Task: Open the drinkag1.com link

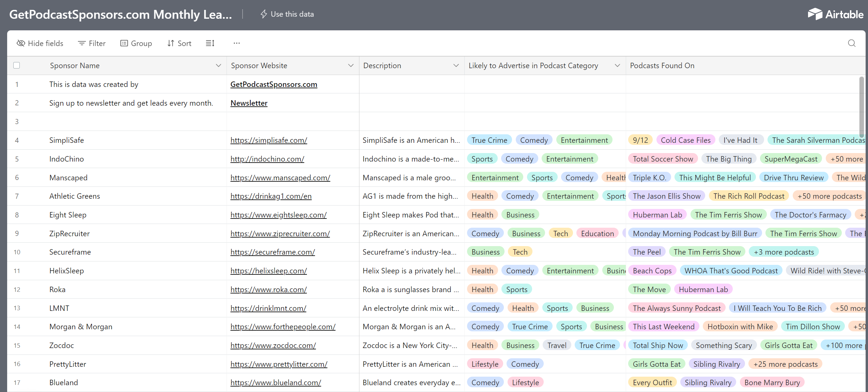Action: pyautogui.click(x=271, y=196)
